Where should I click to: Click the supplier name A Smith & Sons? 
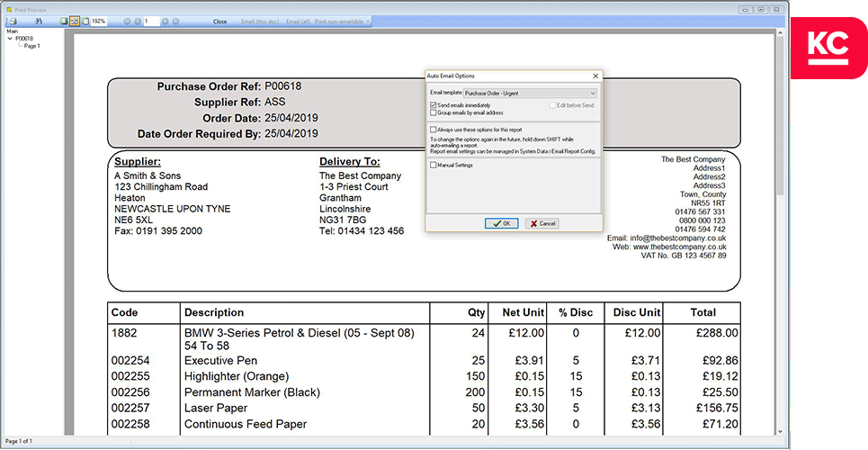click(x=148, y=175)
